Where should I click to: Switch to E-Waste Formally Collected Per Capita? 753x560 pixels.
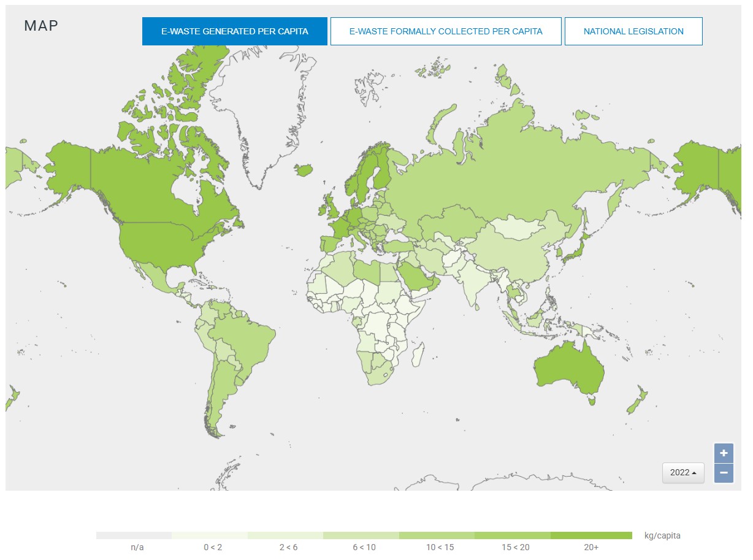(x=446, y=31)
